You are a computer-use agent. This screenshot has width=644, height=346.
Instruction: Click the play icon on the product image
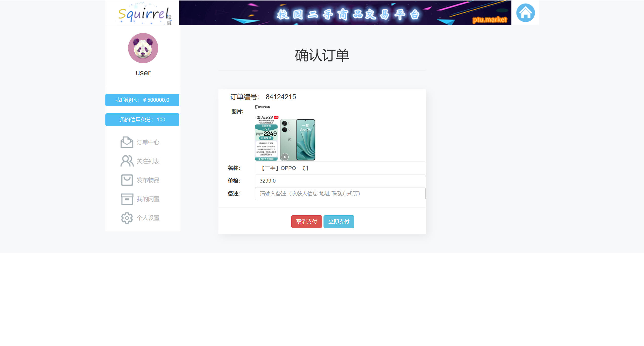[x=285, y=157]
